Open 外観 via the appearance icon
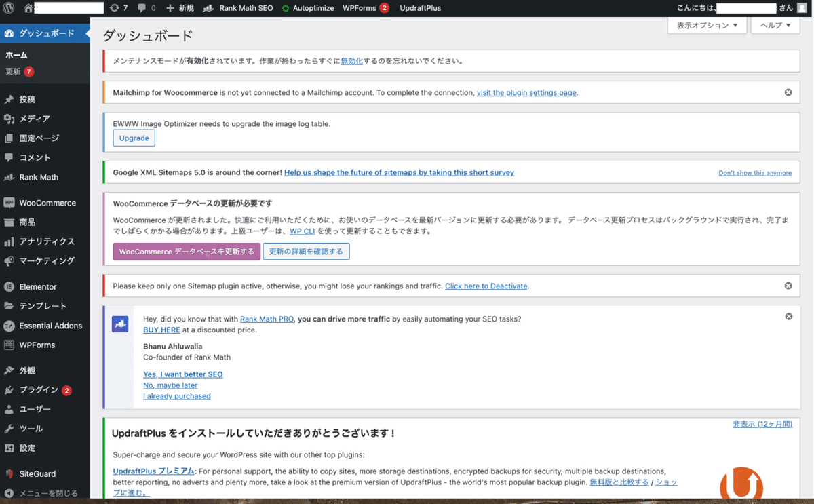The image size is (814, 504). coord(10,370)
